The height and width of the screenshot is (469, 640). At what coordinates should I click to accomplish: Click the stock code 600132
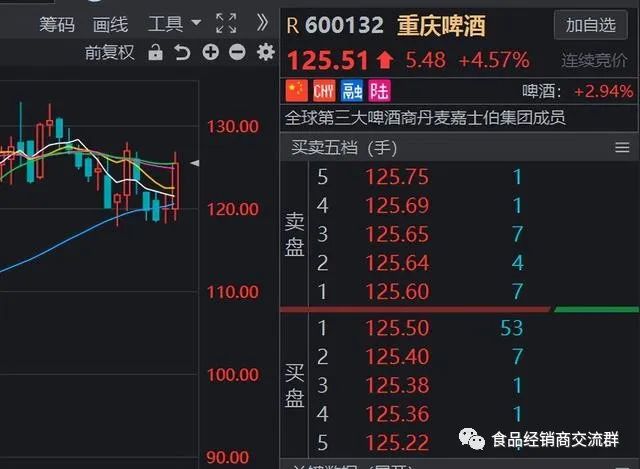coord(344,25)
